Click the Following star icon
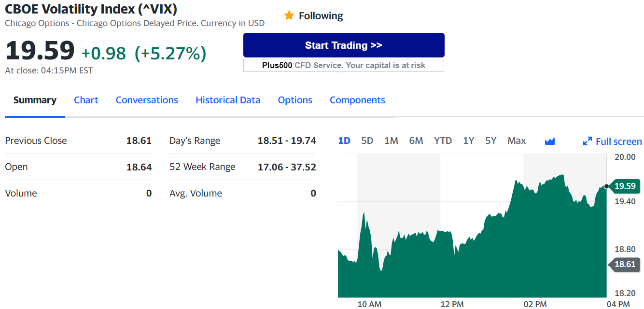Image resolution: width=644 pixels, height=309 pixels. point(289,15)
